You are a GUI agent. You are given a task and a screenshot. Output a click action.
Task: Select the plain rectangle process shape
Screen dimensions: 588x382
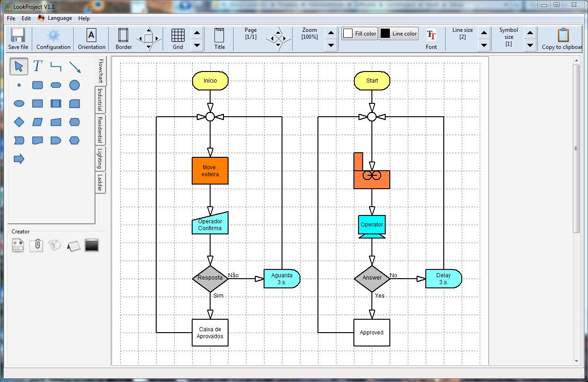37,104
